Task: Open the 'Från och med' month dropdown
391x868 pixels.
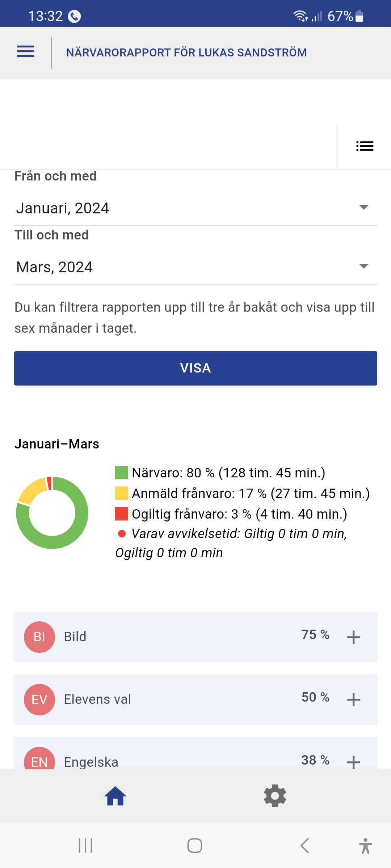Action: 195,208
